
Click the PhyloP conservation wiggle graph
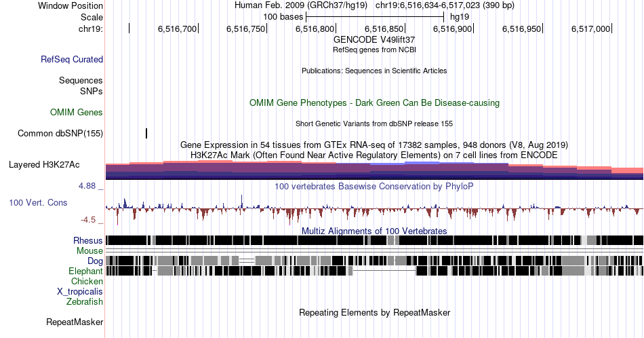(x=374, y=209)
